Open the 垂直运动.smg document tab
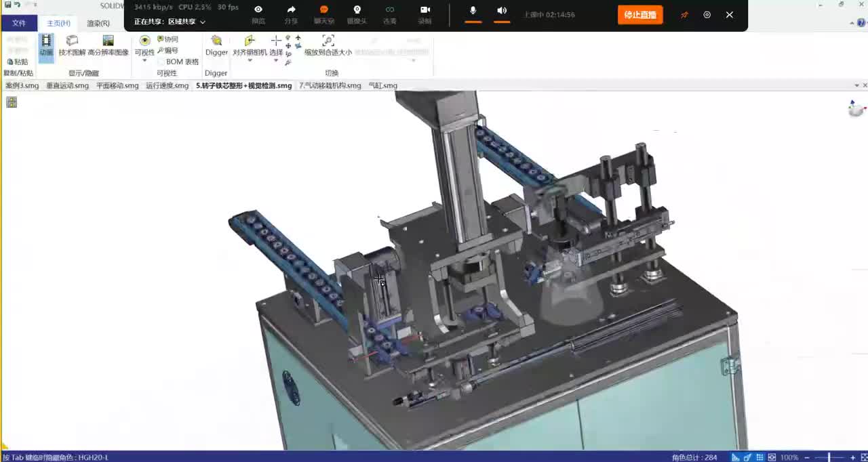 coord(67,85)
